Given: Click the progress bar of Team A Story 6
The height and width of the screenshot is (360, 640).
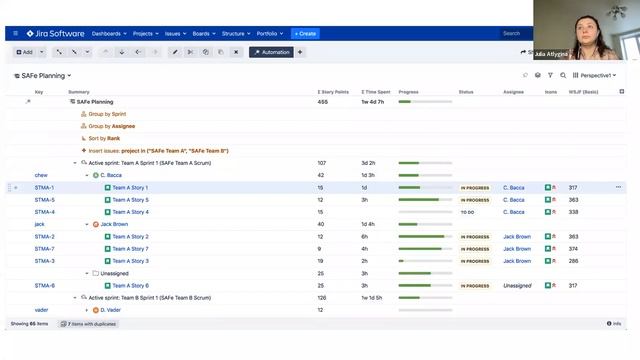Looking at the screenshot, I should pos(425,285).
